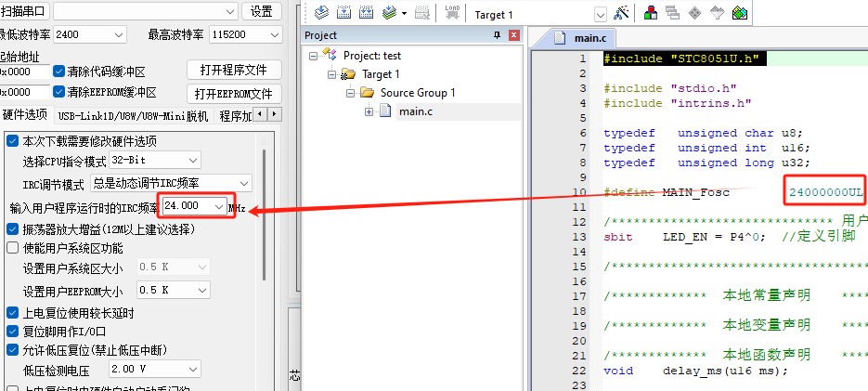
Task: Click the Batch Build layered icon
Action: tap(390, 13)
